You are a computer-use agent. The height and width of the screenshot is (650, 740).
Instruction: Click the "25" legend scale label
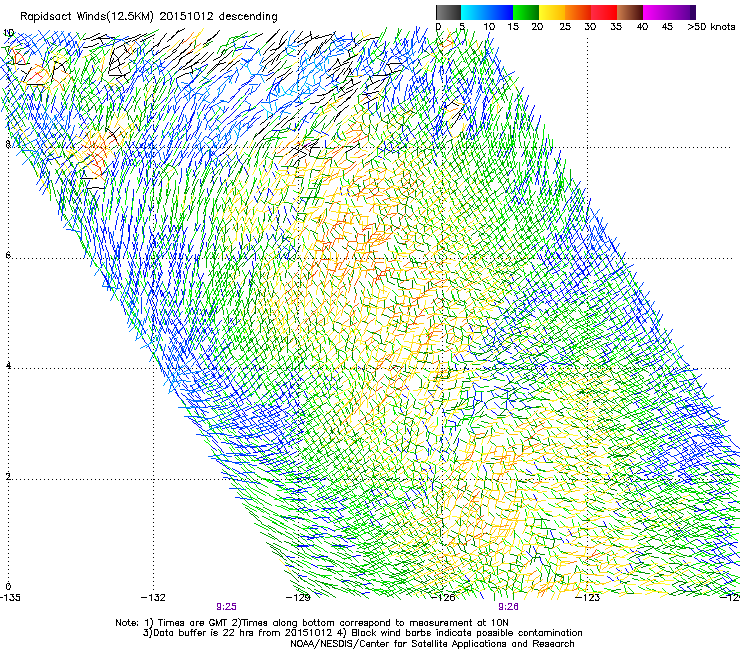point(565,27)
